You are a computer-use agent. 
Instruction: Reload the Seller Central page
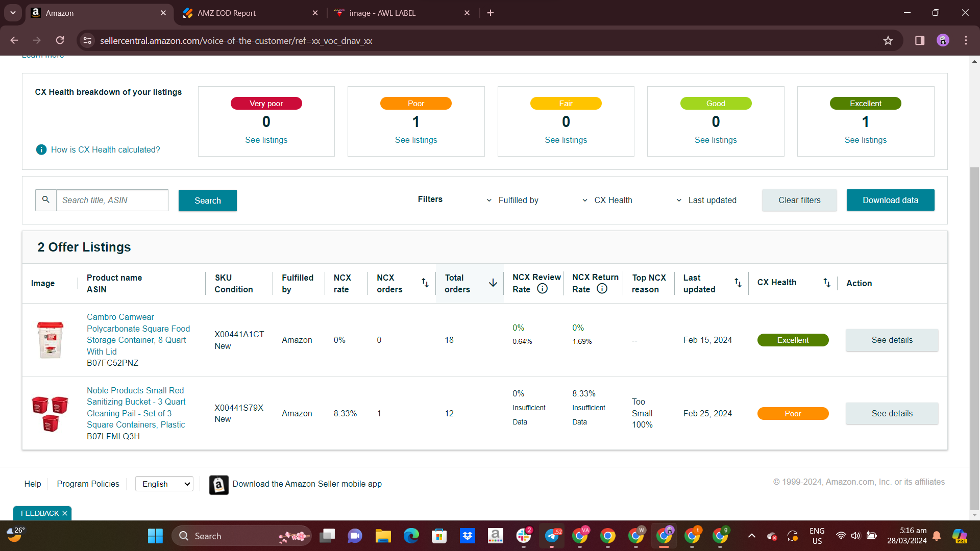[x=60, y=40]
